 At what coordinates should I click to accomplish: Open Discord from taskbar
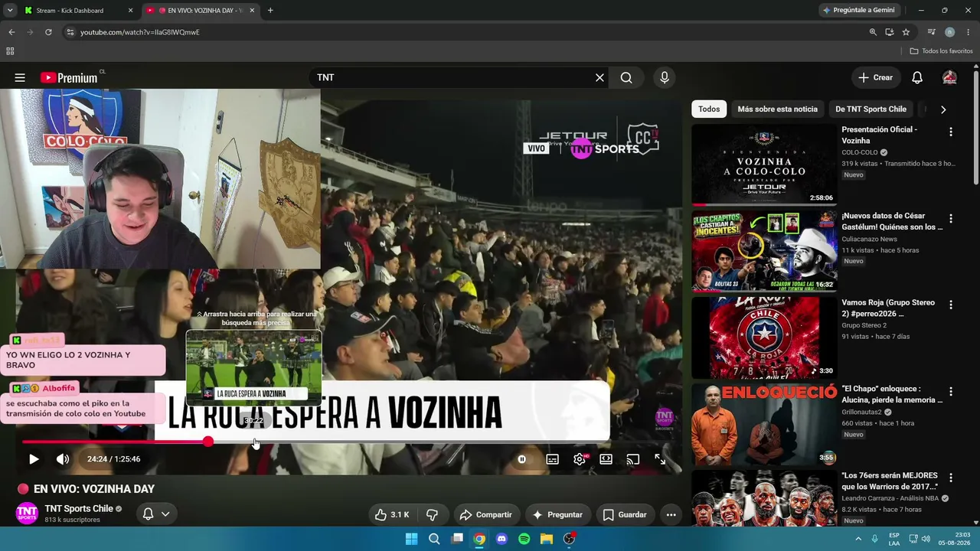click(x=501, y=539)
